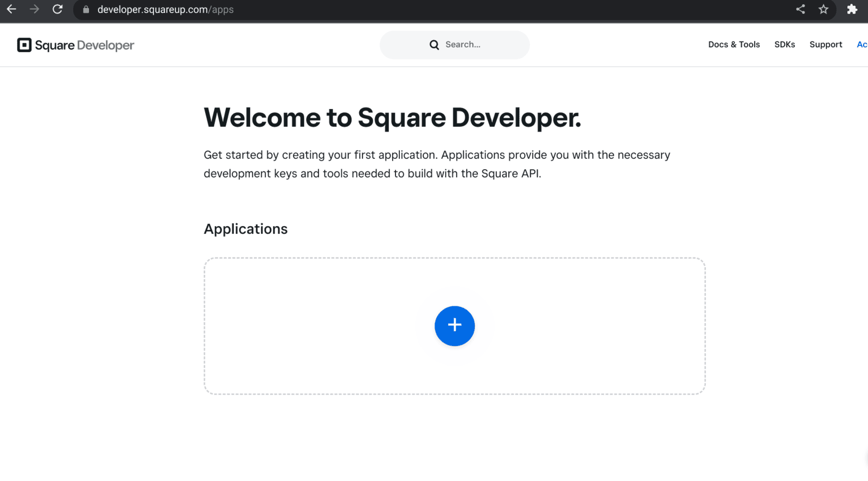The height and width of the screenshot is (481, 868).
Task: Click the Square logo icon
Action: (x=24, y=45)
